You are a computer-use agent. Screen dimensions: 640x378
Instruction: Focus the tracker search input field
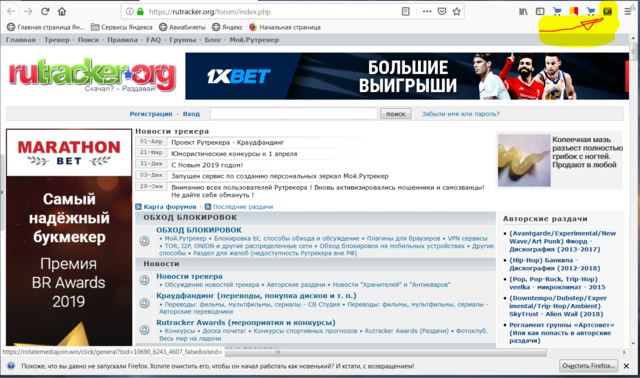[x=294, y=114]
